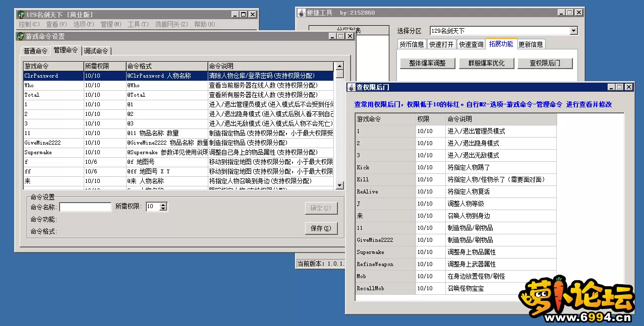Close the 查权限后门 window
This screenshot has width=644, height=326.
point(628,87)
